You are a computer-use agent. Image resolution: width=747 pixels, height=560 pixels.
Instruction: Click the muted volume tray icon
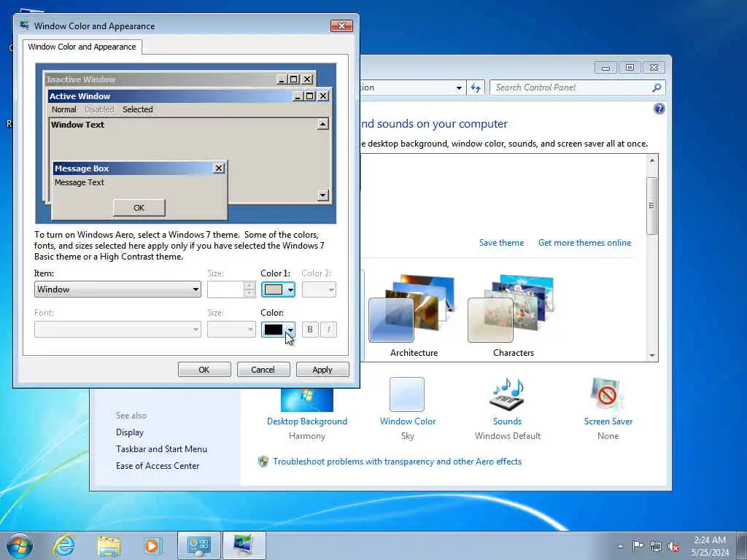673,546
